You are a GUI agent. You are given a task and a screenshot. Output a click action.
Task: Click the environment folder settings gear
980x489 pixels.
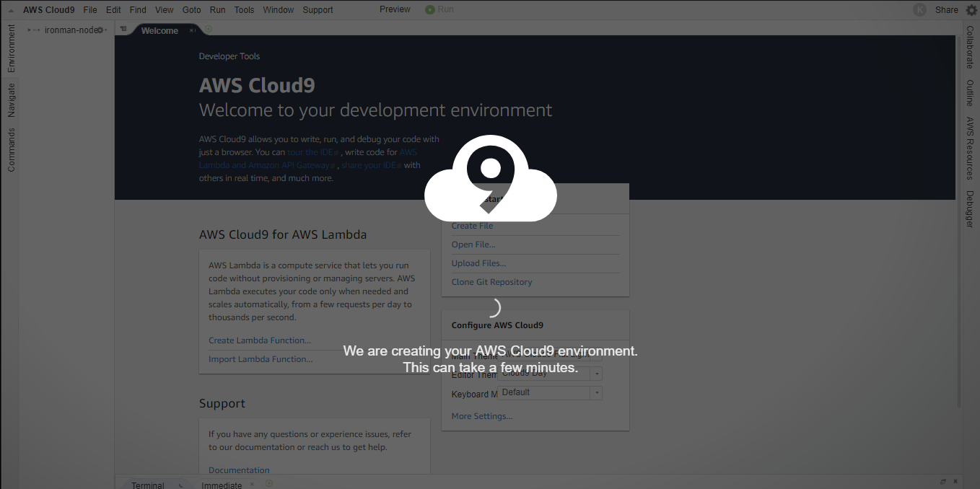coord(100,30)
